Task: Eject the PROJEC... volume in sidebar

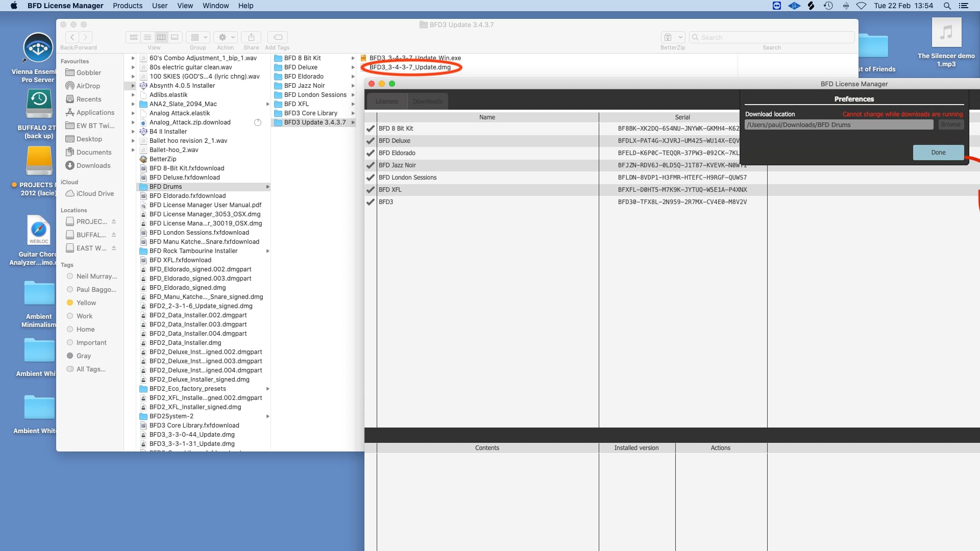Action: click(113, 221)
